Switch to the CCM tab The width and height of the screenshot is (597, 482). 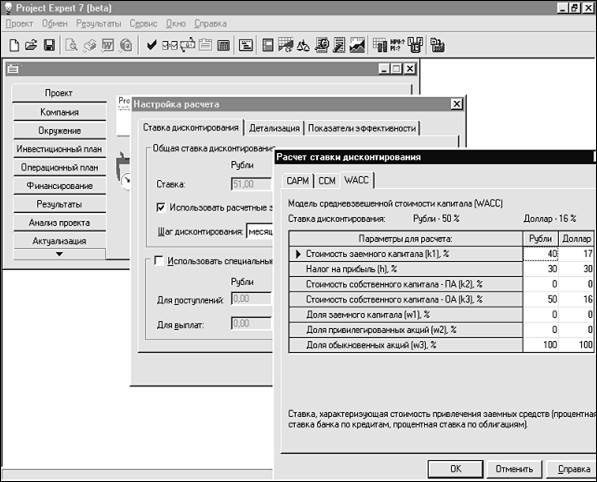[327, 180]
